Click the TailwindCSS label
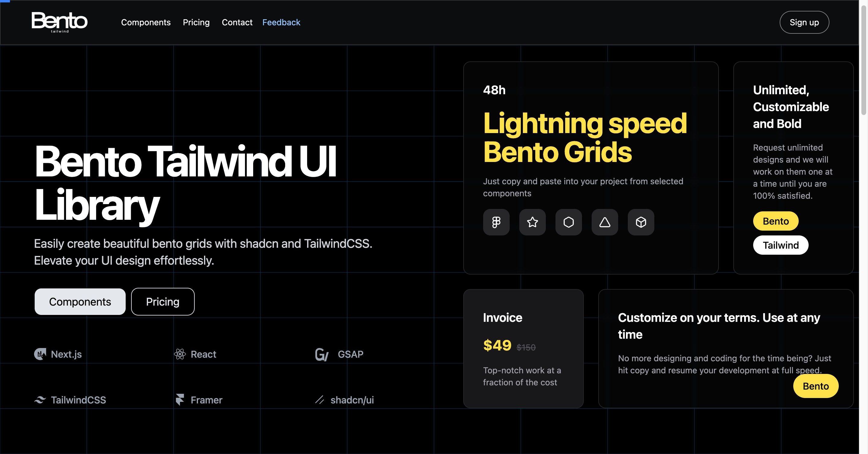The height and width of the screenshot is (454, 868). 78,400
